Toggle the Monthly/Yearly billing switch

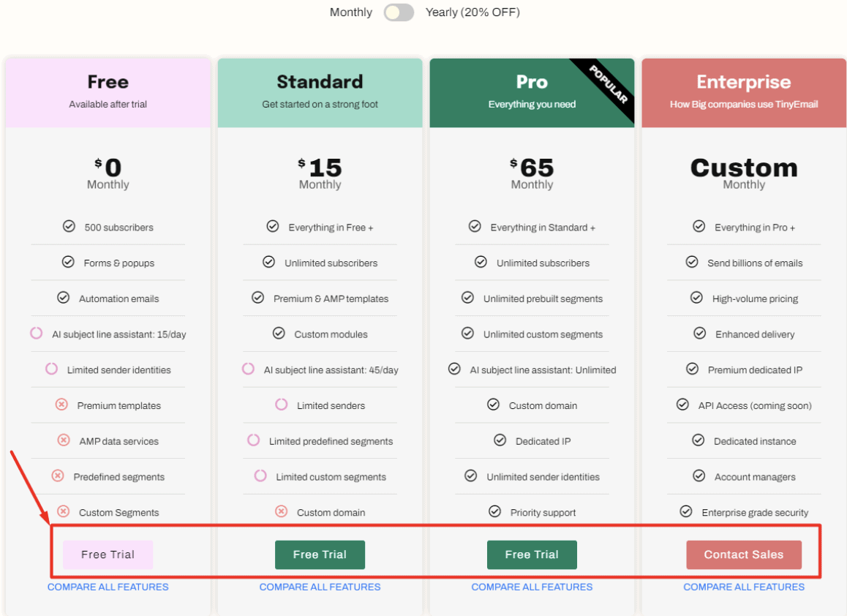click(x=399, y=12)
